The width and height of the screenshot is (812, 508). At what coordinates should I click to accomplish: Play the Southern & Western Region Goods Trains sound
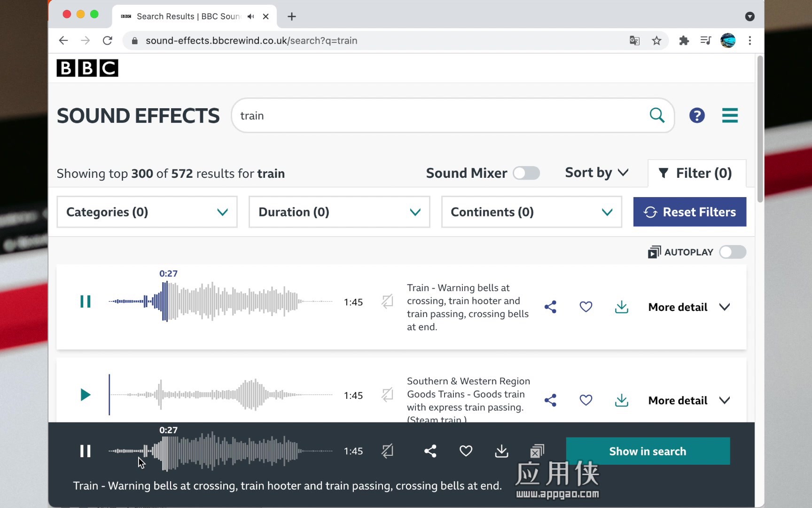(85, 395)
